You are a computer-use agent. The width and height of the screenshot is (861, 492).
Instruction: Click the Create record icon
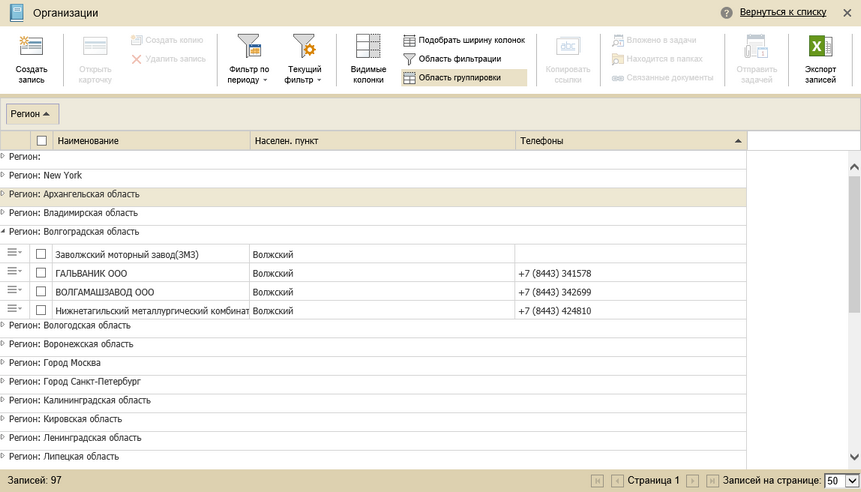[31, 47]
